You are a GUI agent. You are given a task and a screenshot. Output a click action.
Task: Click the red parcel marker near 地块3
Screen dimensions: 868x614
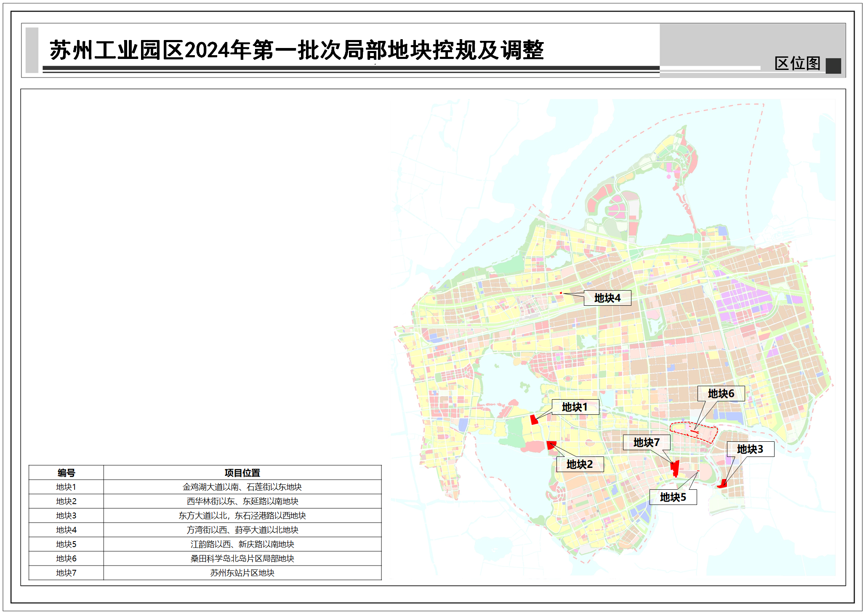(723, 484)
